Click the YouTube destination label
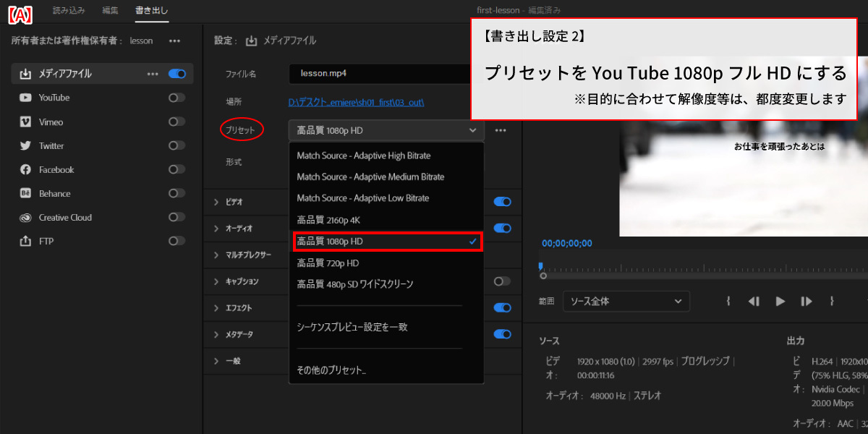The width and height of the screenshot is (868, 434). pyautogui.click(x=54, y=98)
